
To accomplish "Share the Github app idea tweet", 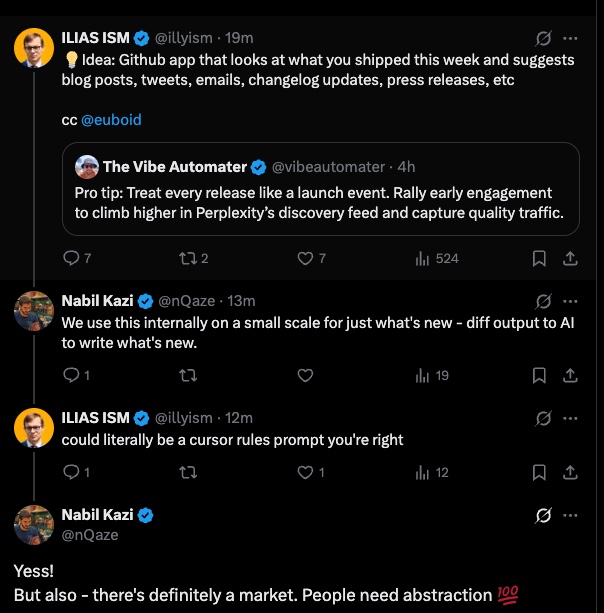I will (x=570, y=258).
